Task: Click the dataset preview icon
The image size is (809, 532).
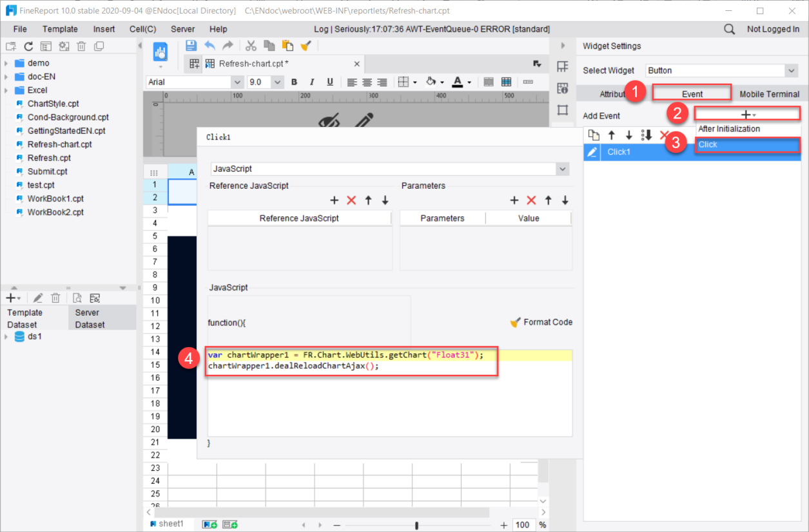Action: coord(77,298)
